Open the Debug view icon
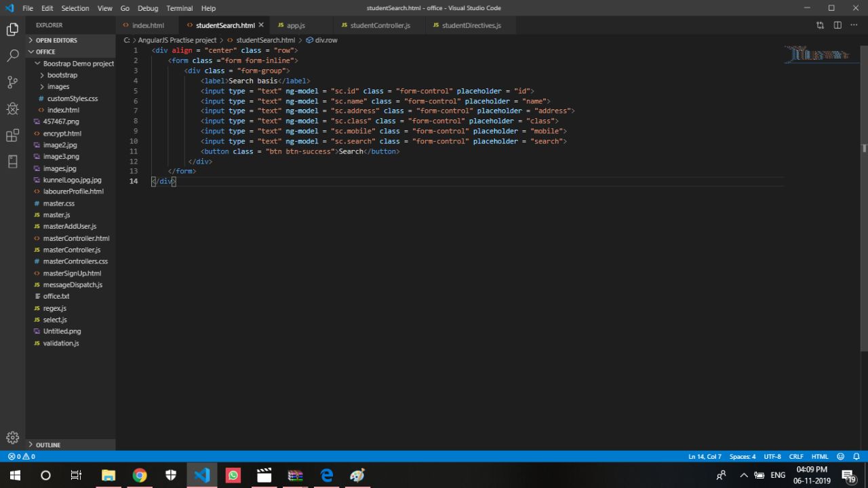 12,109
